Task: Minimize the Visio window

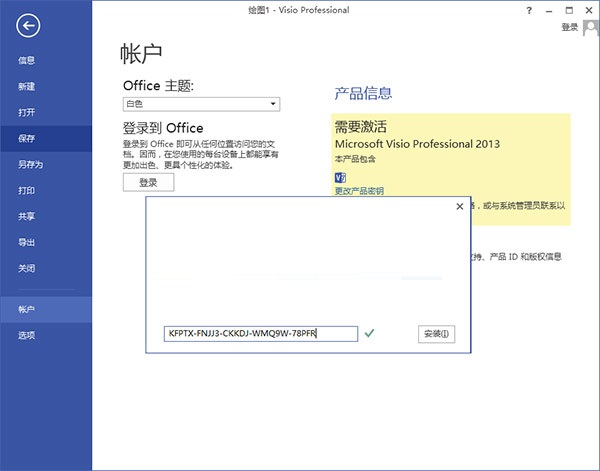Action: point(549,11)
